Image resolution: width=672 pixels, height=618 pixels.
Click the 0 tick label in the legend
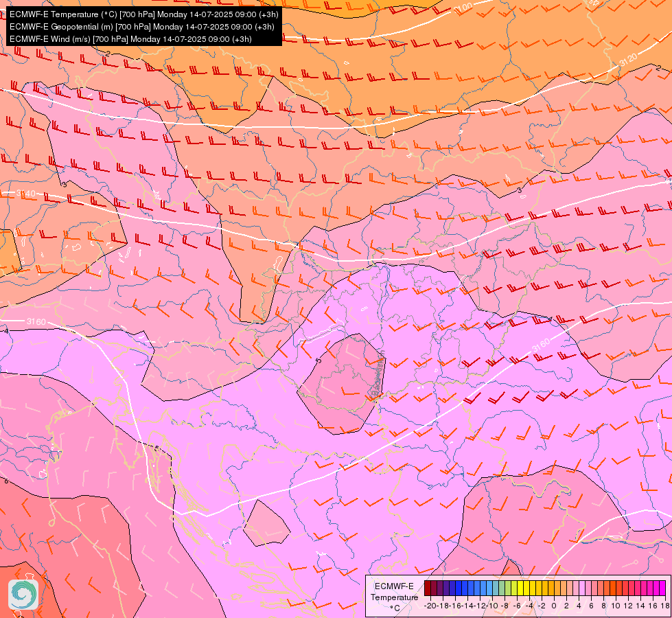pos(554,606)
